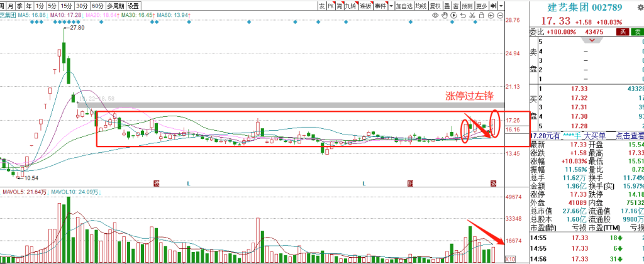Click the 点击查看 link
Image resolution: width=644 pixels, height=264 pixels.
(x=629, y=136)
